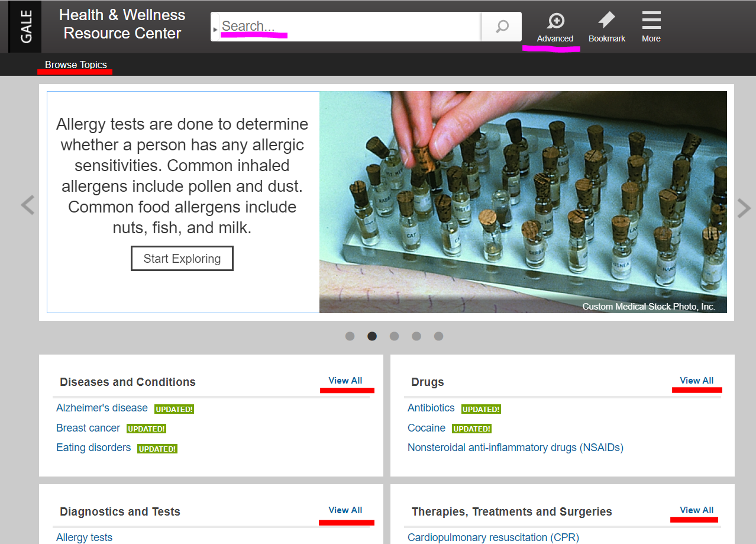View All Diseases and Conditions
Screen dimensions: 756x544
pyautogui.click(x=345, y=381)
